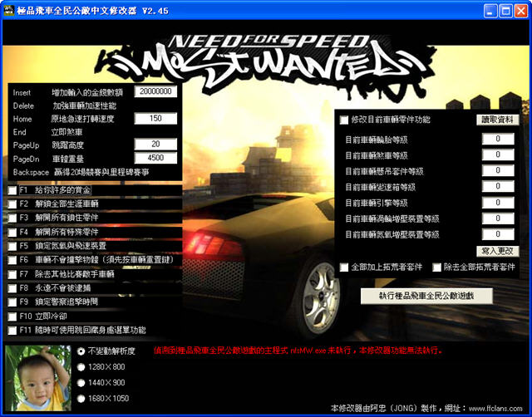Toggle 除去全部拓荒者套件 checkbox
The width and height of the screenshot is (532, 417).
[436, 267]
